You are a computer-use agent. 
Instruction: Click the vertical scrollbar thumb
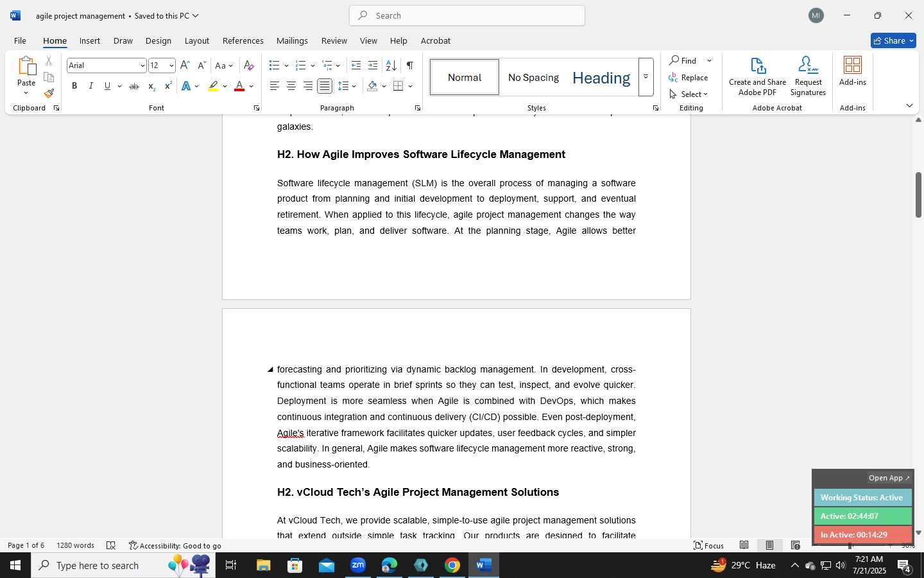click(x=918, y=195)
